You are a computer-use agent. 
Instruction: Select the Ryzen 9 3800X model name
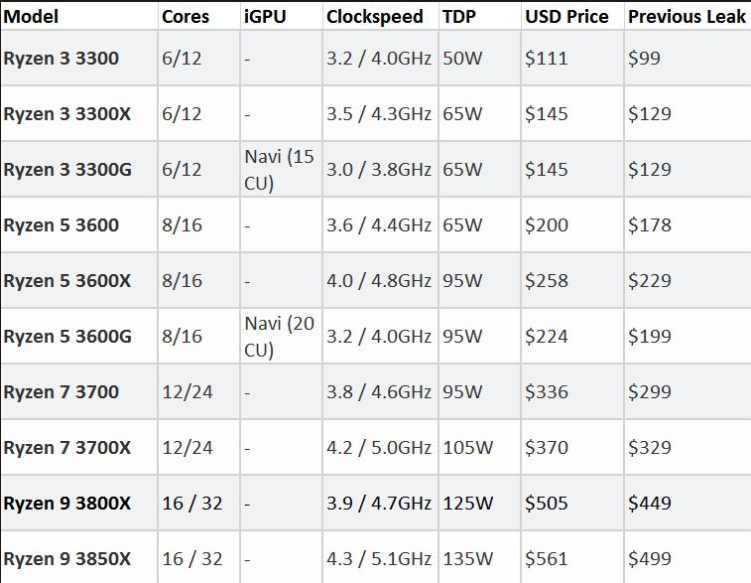(67, 503)
